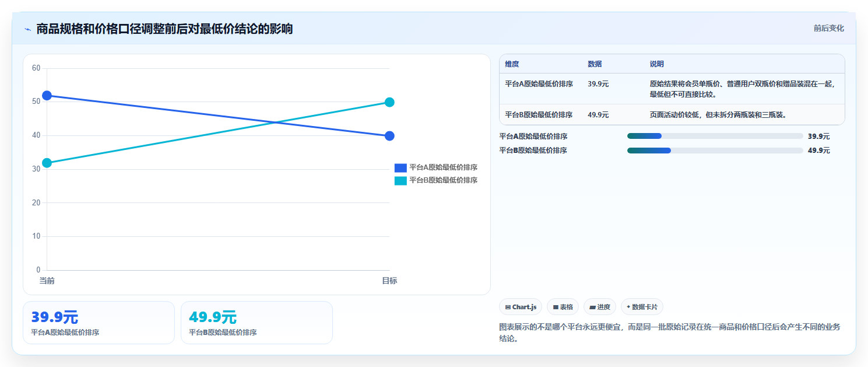Click the 49.9元 data card value

click(212, 317)
